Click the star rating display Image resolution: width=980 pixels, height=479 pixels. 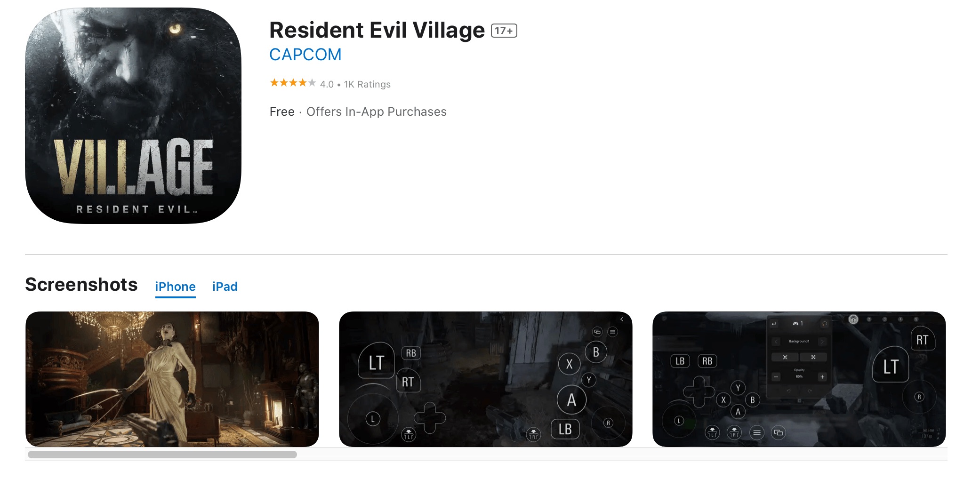click(293, 83)
